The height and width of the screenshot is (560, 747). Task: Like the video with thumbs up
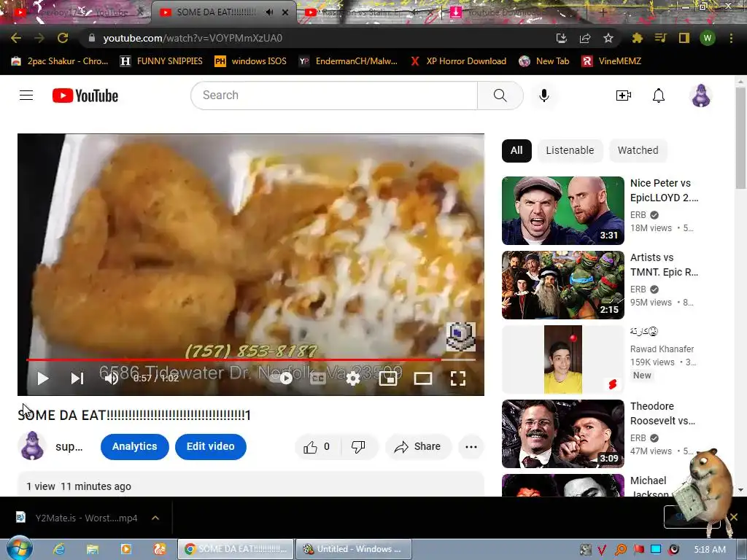point(317,447)
